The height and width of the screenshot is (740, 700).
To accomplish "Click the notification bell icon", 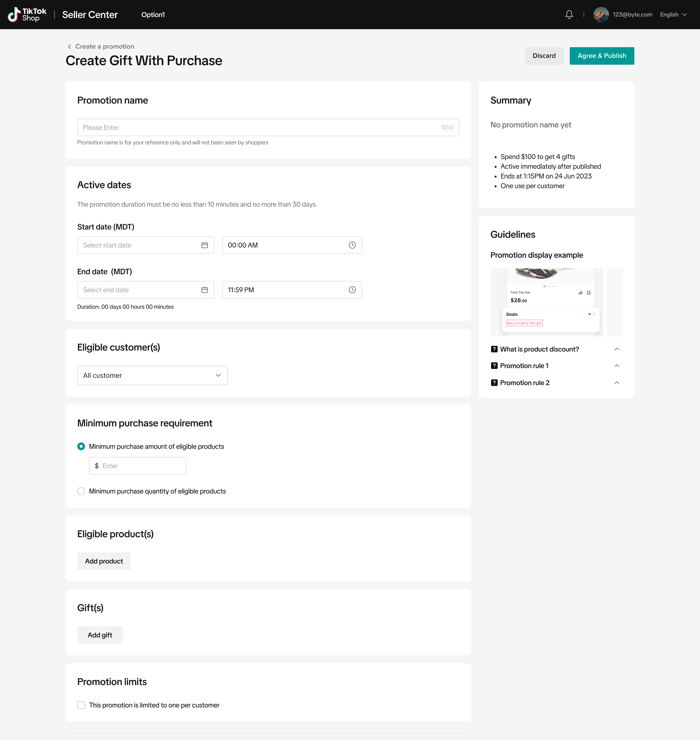I will pos(569,15).
